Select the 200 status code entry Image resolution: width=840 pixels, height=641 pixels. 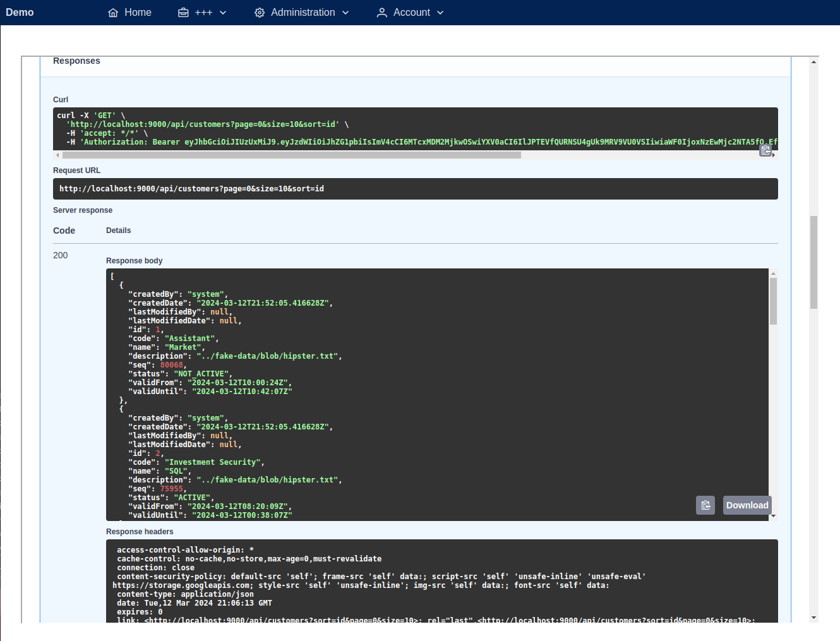pyautogui.click(x=60, y=255)
